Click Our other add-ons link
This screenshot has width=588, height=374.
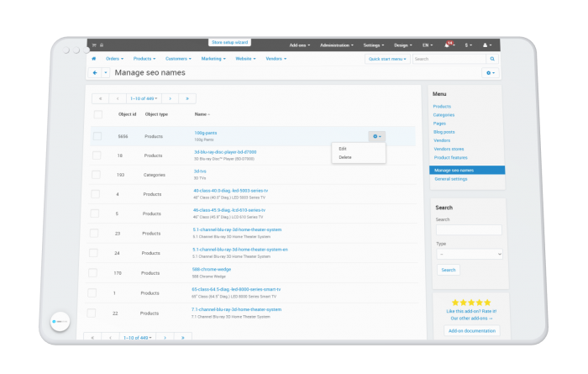pyautogui.click(x=471, y=318)
